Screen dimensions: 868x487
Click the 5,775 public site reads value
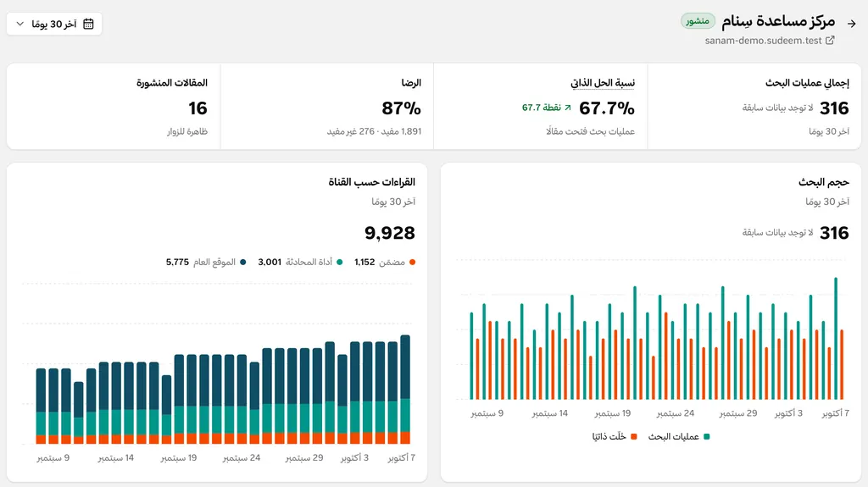tap(177, 262)
